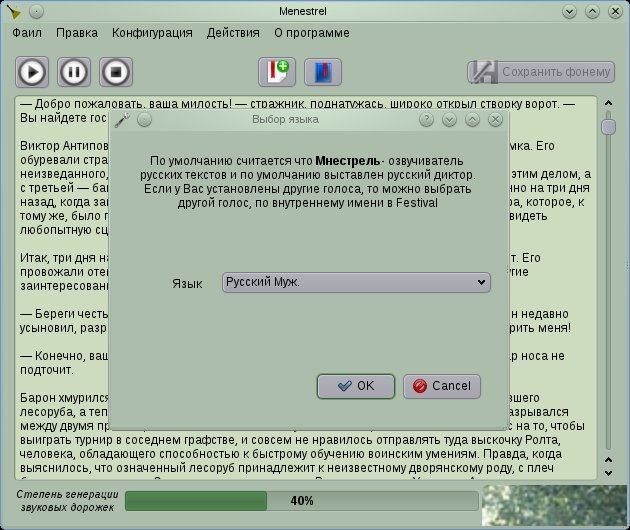Click the help question icon in the dialog title bar
The height and width of the screenshot is (530, 630).
426,119
